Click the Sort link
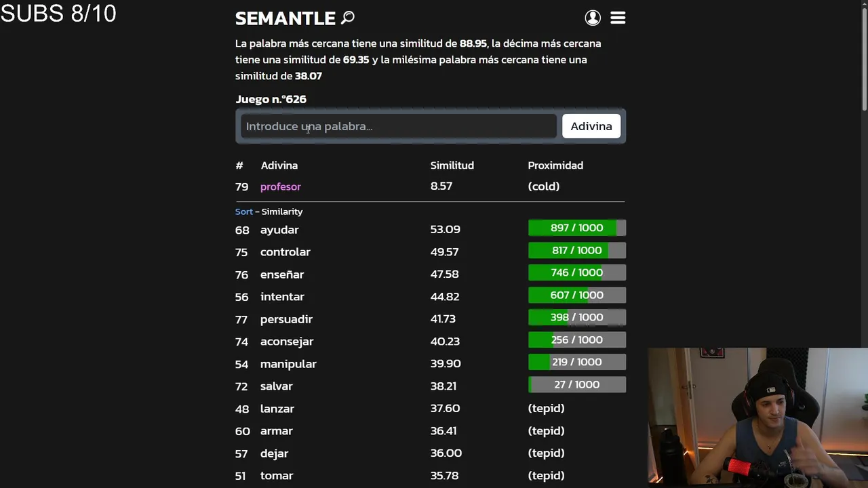 click(243, 211)
